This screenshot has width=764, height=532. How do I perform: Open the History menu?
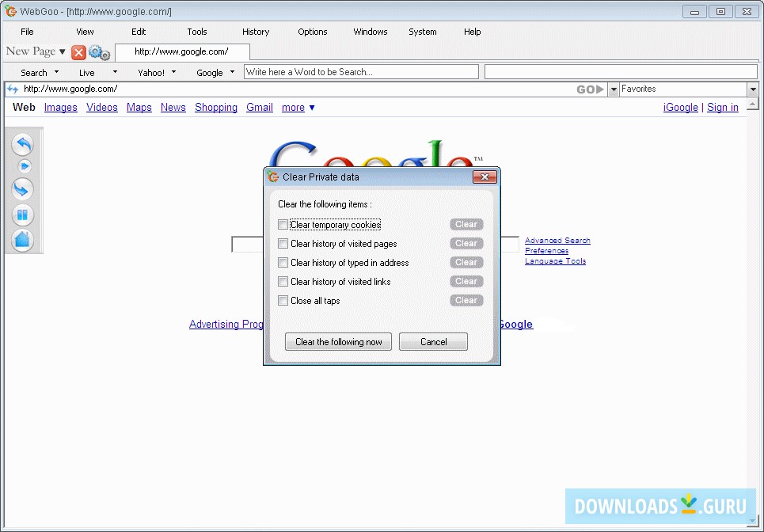click(x=256, y=32)
